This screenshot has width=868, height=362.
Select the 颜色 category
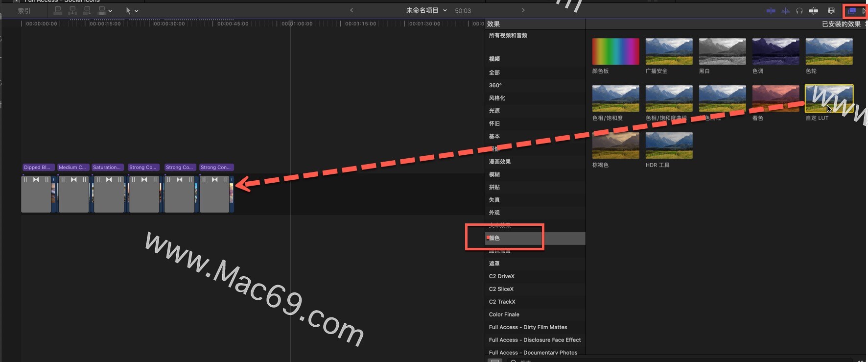pyautogui.click(x=535, y=238)
